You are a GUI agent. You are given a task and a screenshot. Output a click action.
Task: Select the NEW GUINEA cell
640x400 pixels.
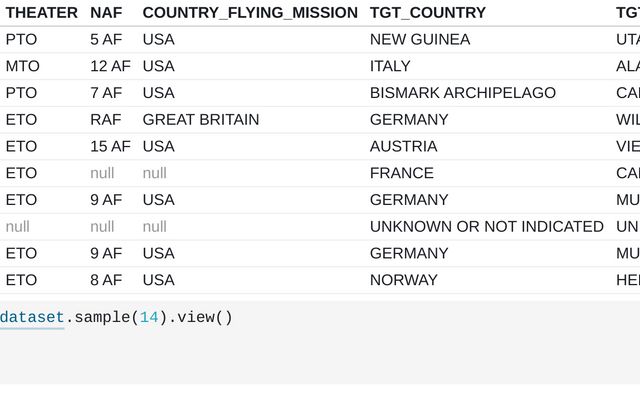click(419, 40)
